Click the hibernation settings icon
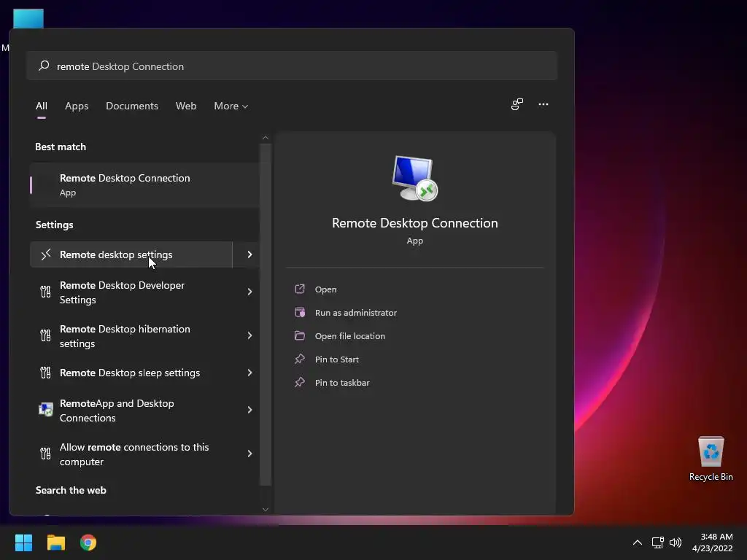747x560 pixels. [45, 335]
